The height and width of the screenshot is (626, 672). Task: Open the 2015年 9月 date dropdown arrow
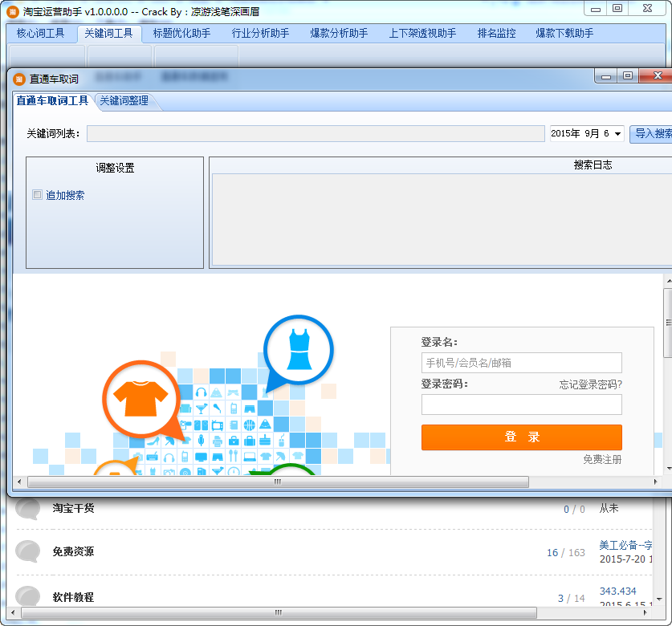pos(617,134)
